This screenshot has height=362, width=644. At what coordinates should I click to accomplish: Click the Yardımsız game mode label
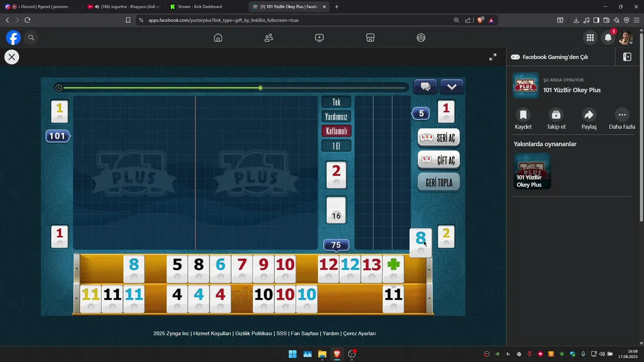337,117
